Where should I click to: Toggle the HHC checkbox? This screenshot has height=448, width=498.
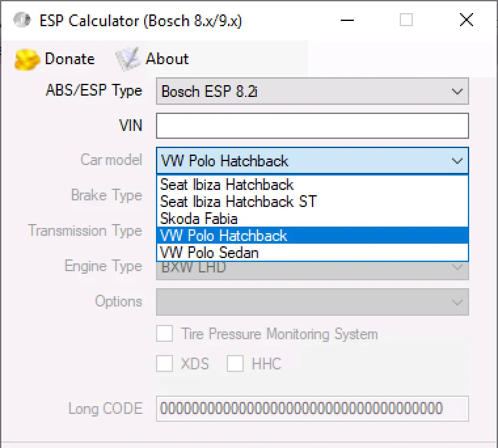coord(235,364)
